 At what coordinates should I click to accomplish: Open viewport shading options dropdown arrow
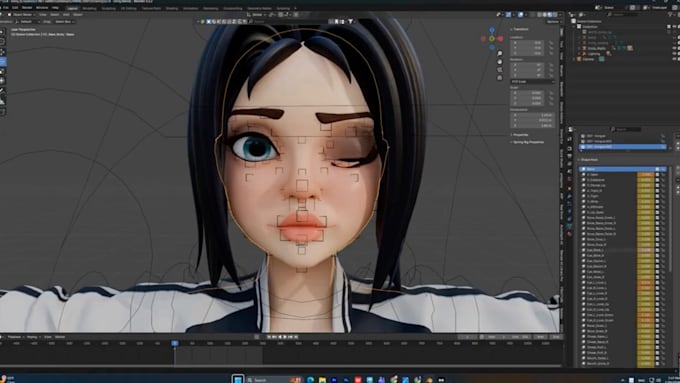[x=560, y=15]
